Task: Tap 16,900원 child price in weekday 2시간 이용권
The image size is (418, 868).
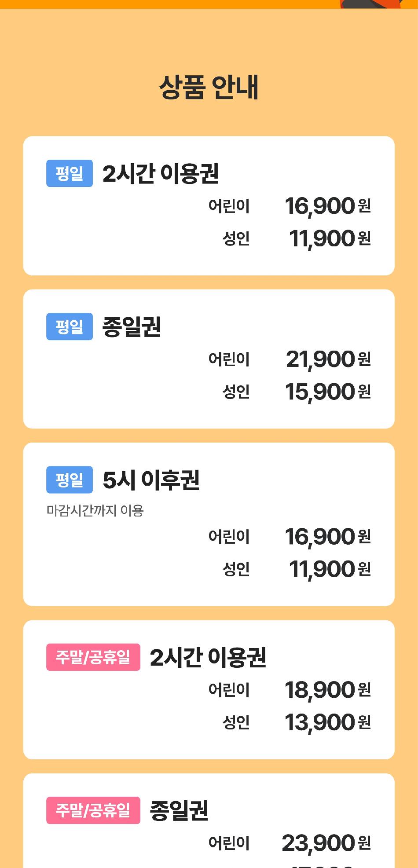Action: click(x=327, y=206)
